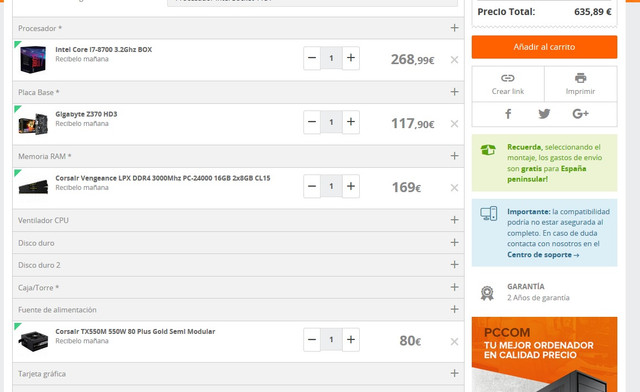This screenshot has height=392, width=640.
Task: Open Intel Core i7-8700 product thumbnail
Action: click(33, 60)
